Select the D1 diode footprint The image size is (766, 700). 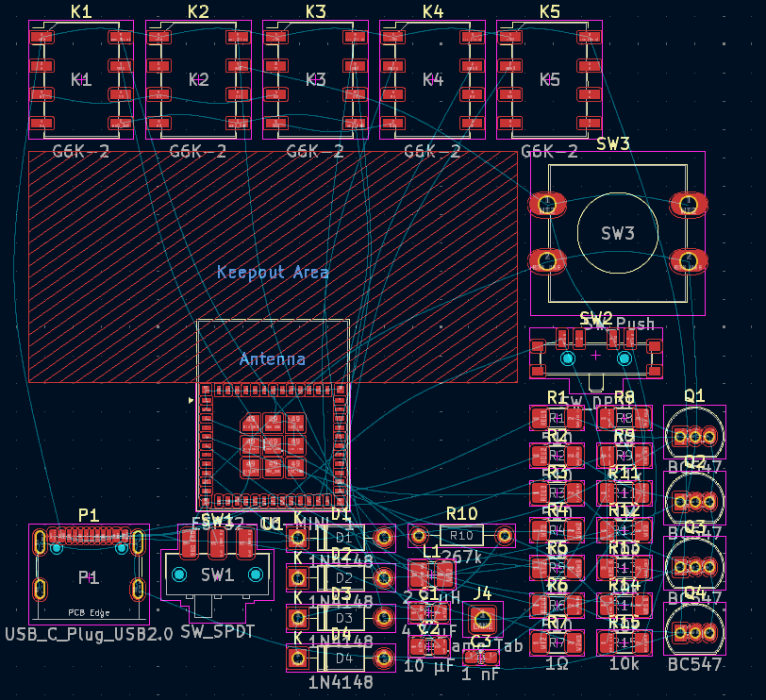coord(341,538)
